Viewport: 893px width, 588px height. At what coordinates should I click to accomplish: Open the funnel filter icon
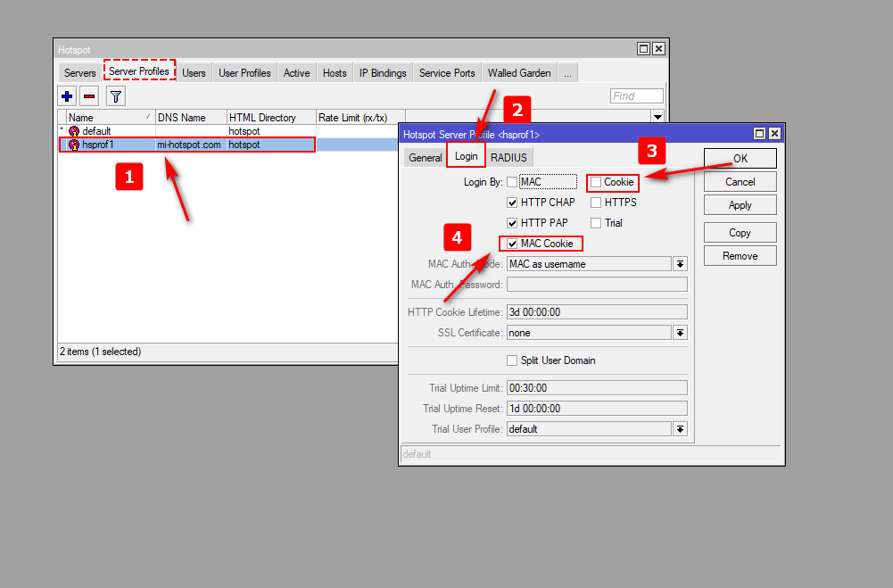115,96
